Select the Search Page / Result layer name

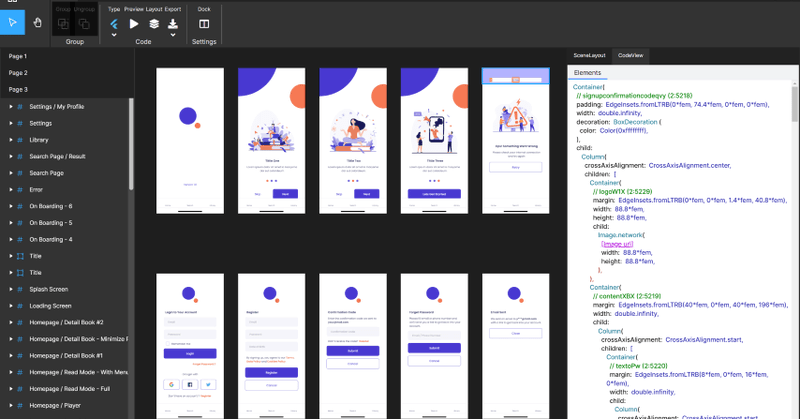click(x=57, y=156)
